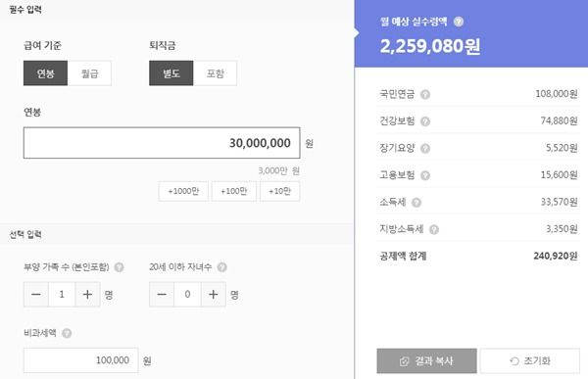This screenshot has height=379, width=588.
Task: Set 퇴직금 option to 포함
Action: 215,73
